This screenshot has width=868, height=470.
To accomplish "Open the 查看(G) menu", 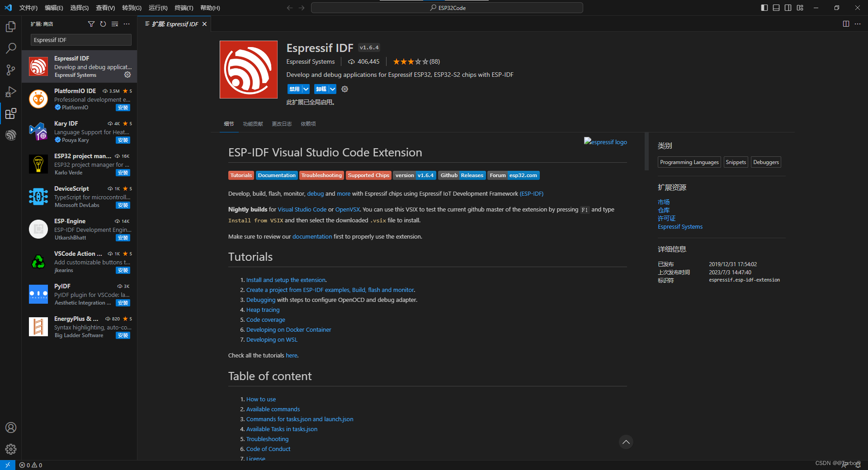I will 105,8.
